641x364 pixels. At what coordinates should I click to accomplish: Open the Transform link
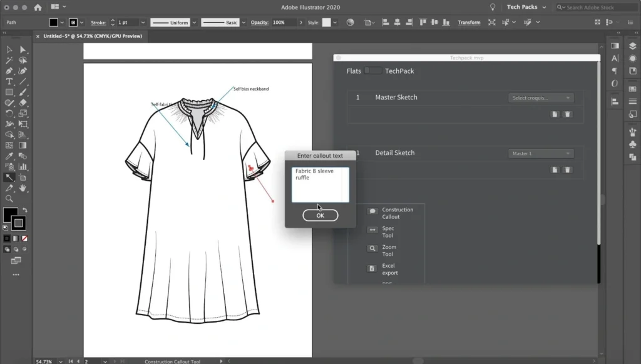469,23
